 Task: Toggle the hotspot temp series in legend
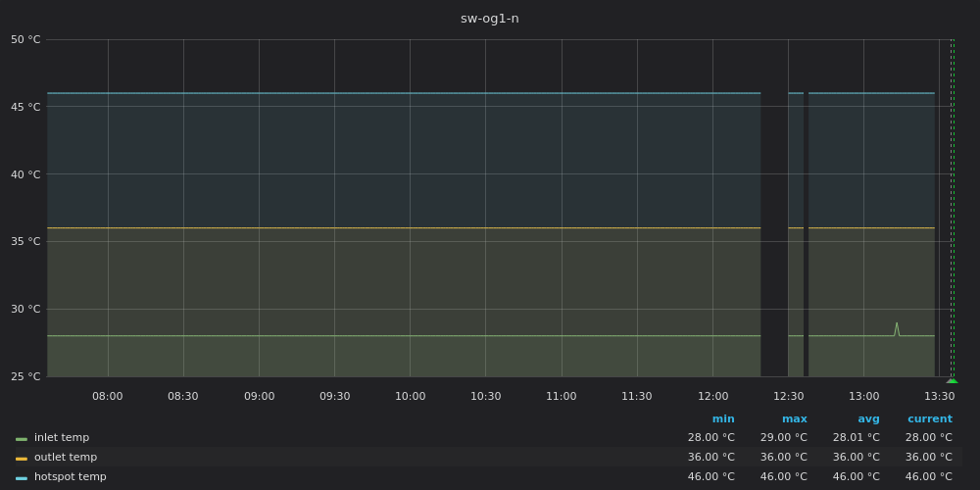tap(70, 477)
